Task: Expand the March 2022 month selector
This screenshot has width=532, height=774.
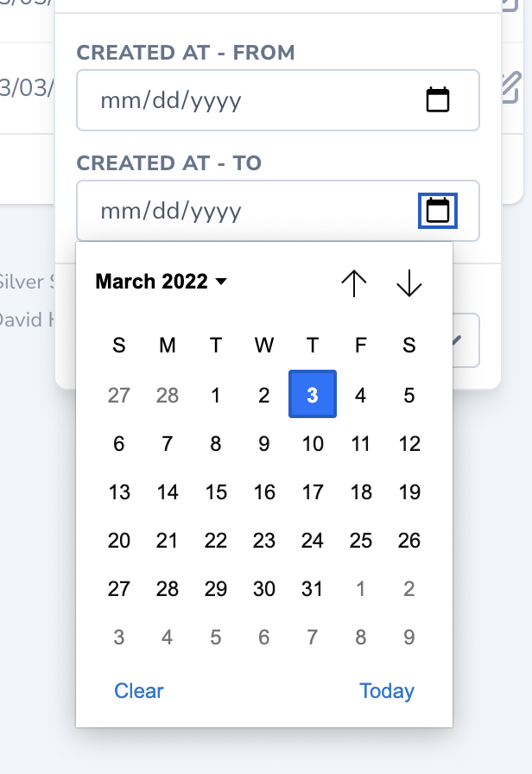Action: (161, 282)
